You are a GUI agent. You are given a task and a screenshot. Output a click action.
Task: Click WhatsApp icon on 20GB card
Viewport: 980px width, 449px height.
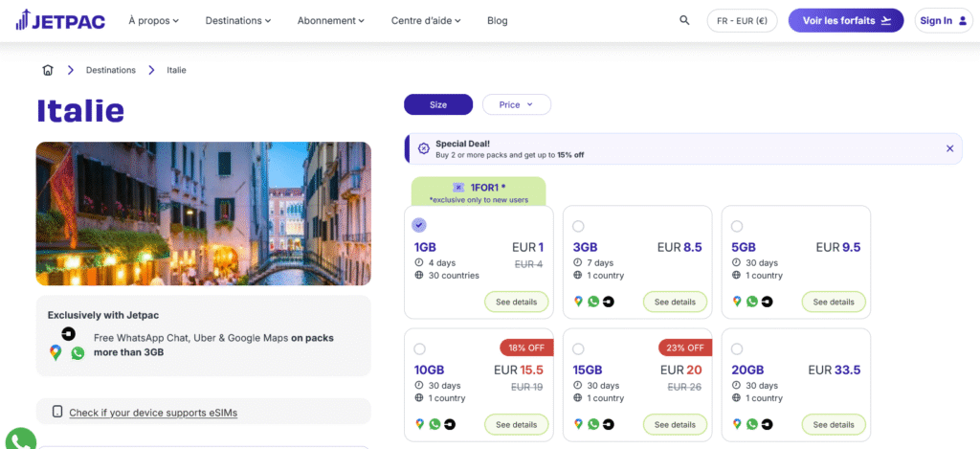coord(752,424)
